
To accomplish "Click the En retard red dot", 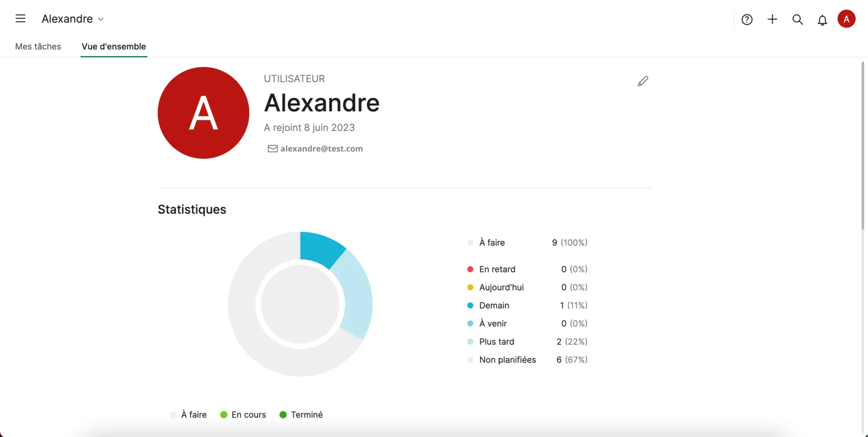I will (470, 269).
